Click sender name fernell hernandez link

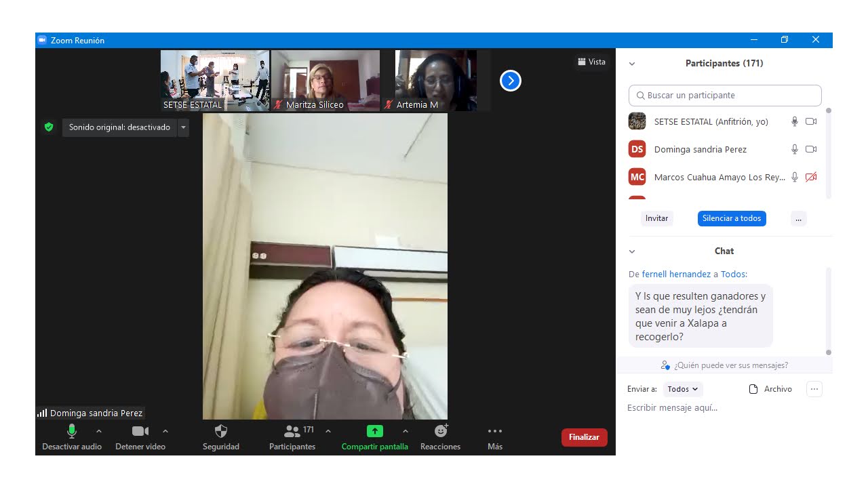(x=676, y=274)
